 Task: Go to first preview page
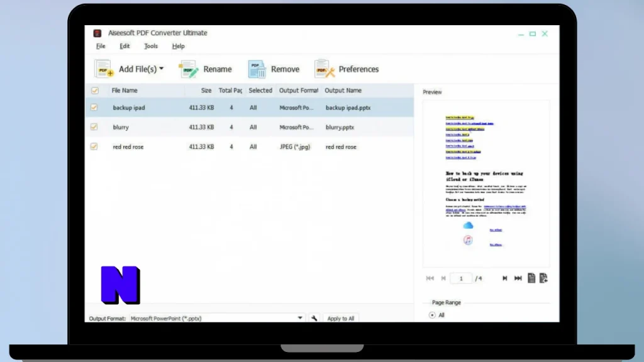430,278
